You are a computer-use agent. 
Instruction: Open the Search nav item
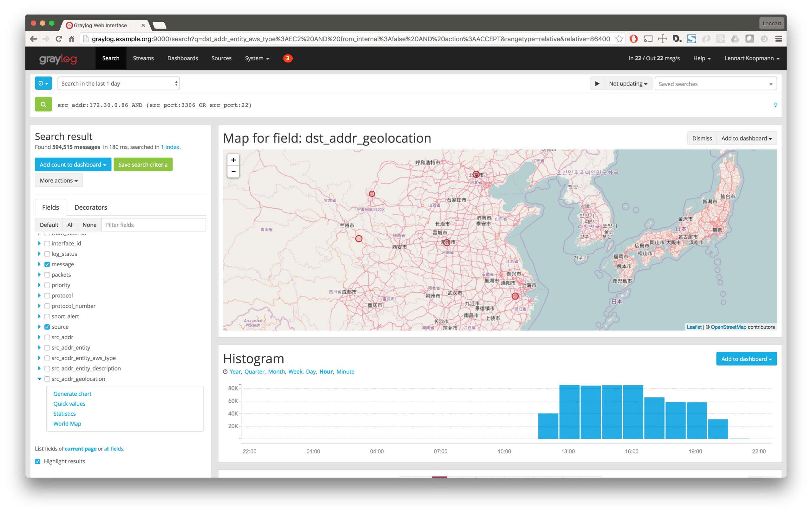(111, 58)
